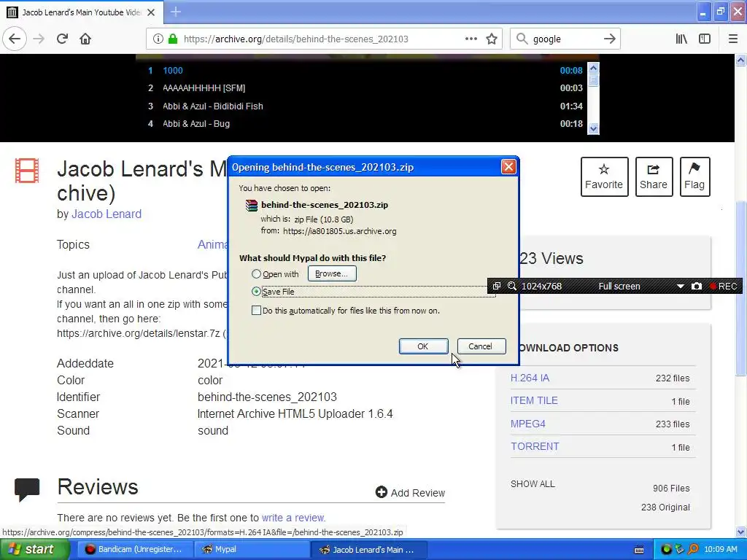The width and height of the screenshot is (747, 560).
Task: Click Bandicam camera screenshot icon
Action: coord(697,286)
